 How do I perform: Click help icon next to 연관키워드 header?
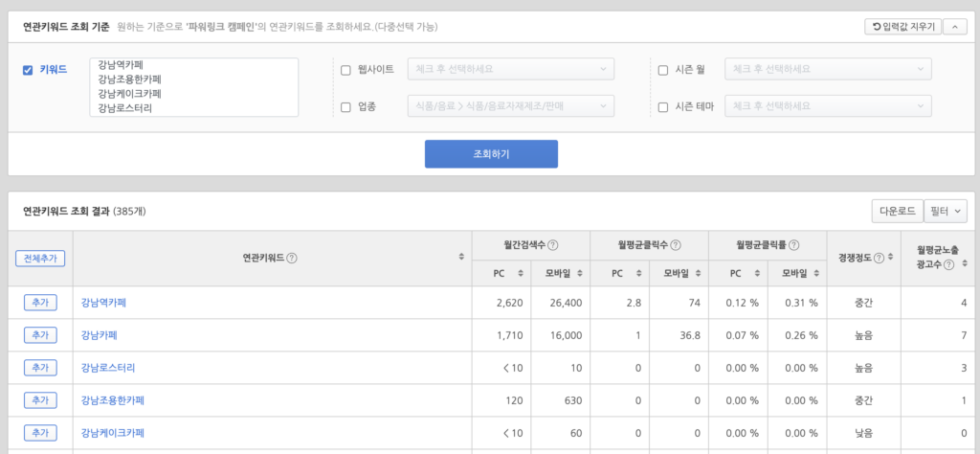(292, 258)
